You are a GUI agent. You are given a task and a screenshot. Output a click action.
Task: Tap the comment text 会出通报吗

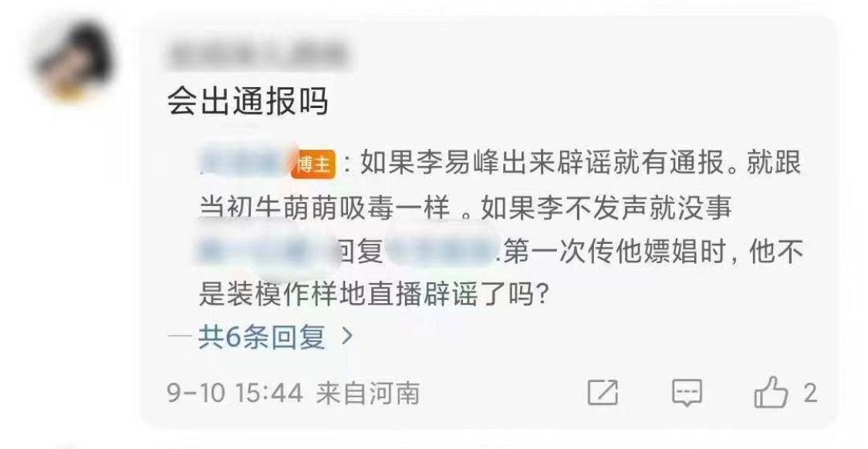coord(248,102)
